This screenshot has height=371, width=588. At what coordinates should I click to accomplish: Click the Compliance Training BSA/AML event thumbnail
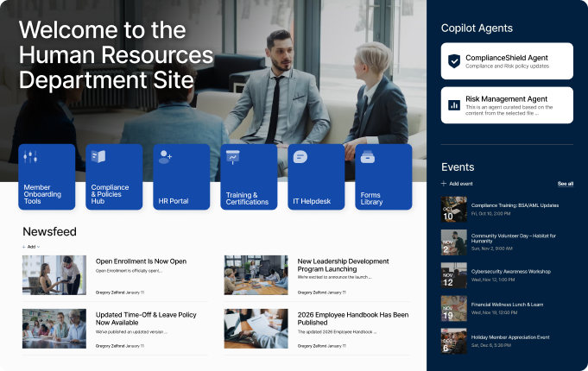coord(454,209)
